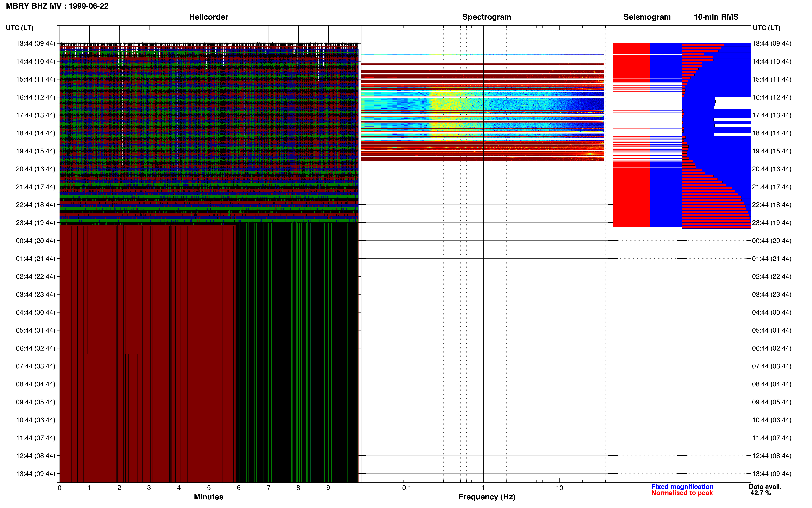The width and height of the screenshot is (812, 508).
Task: Click the 'Helicorder' panel heading
Action: (x=209, y=17)
